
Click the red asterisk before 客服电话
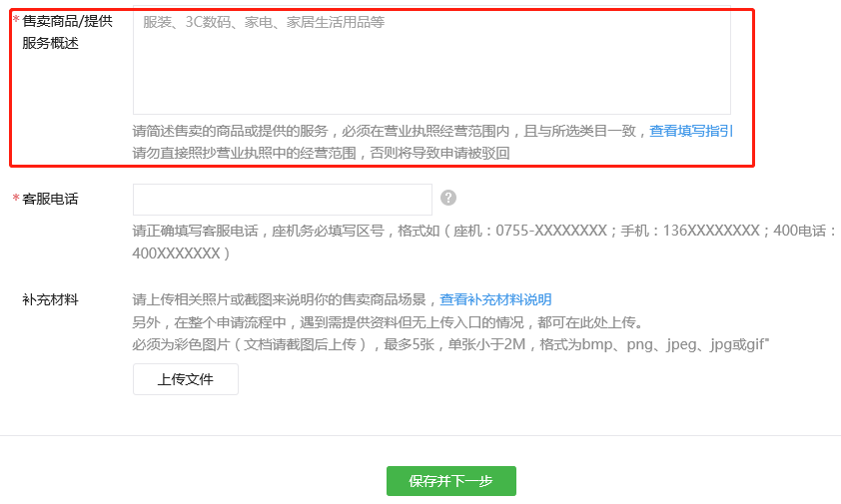coord(16,198)
